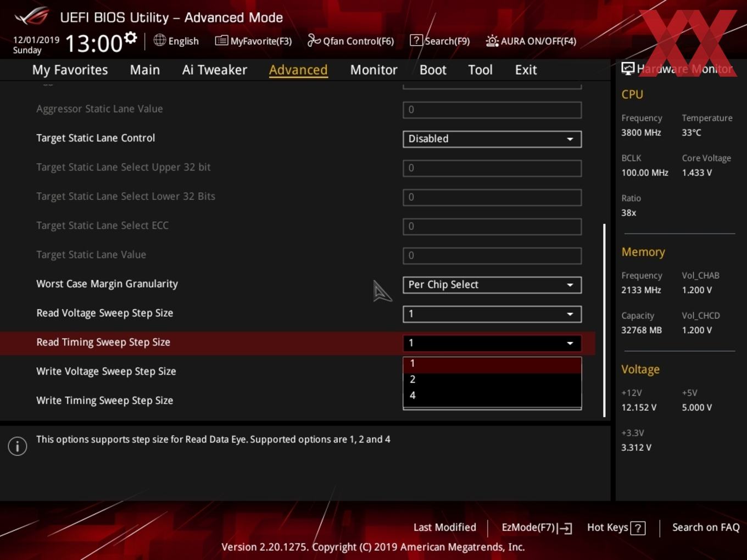This screenshot has height=560, width=747.
Task: Click the AURA light icon
Action: click(x=492, y=41)
